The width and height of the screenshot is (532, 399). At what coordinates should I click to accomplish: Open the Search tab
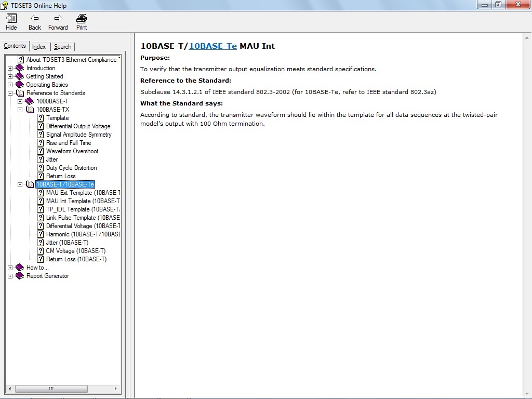(62, 46)
